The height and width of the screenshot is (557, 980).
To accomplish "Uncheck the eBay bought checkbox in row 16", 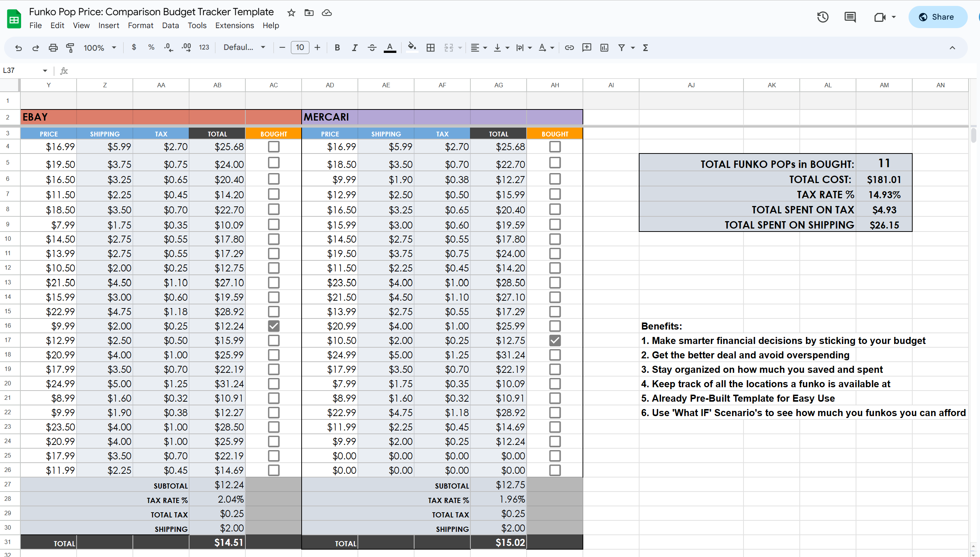I will (273, 326).
